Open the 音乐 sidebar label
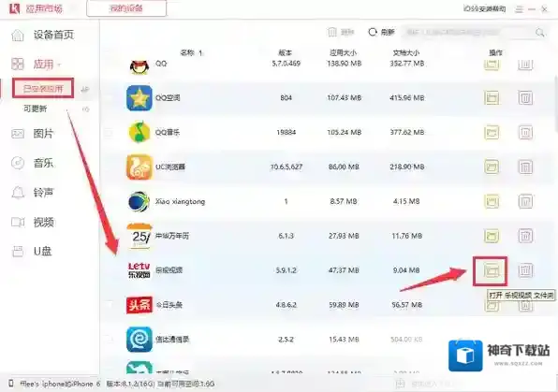 (x=43, y=164)
